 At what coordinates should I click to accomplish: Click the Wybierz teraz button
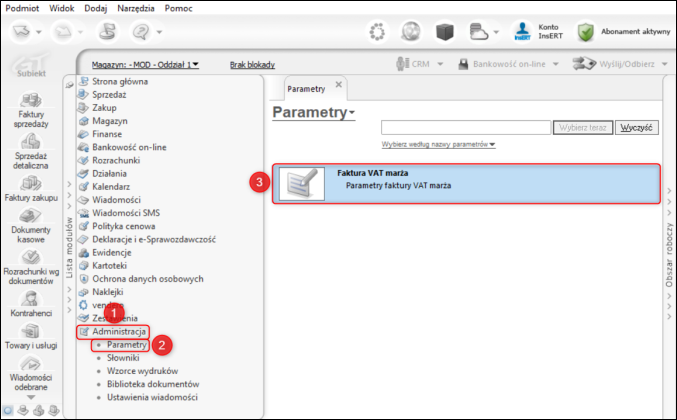(x=583, y=128)
